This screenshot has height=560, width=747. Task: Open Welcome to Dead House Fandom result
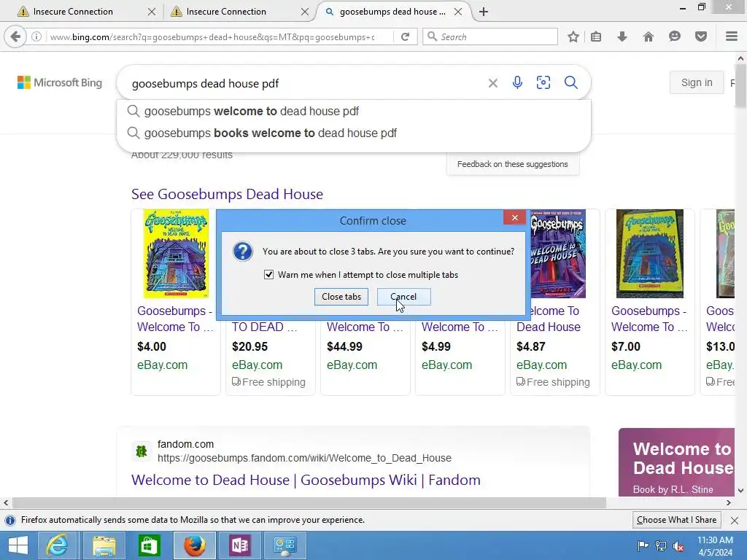click(x=306, y=480)
